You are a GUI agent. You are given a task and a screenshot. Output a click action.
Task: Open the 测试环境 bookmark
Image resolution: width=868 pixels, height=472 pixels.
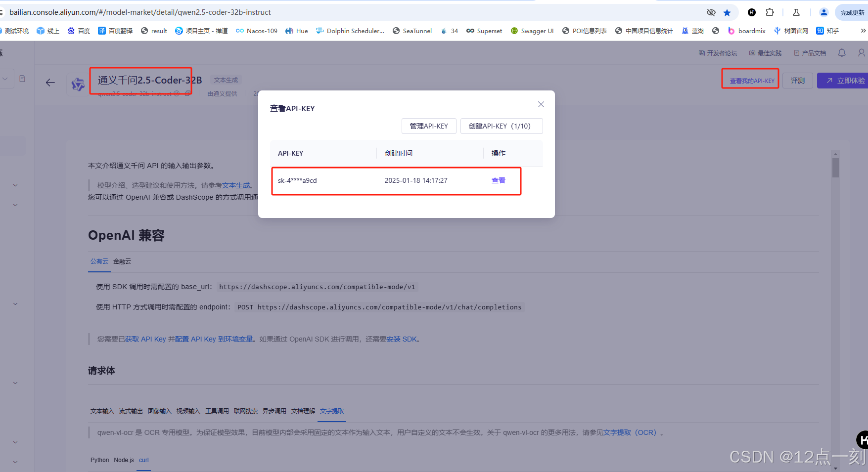14,31
